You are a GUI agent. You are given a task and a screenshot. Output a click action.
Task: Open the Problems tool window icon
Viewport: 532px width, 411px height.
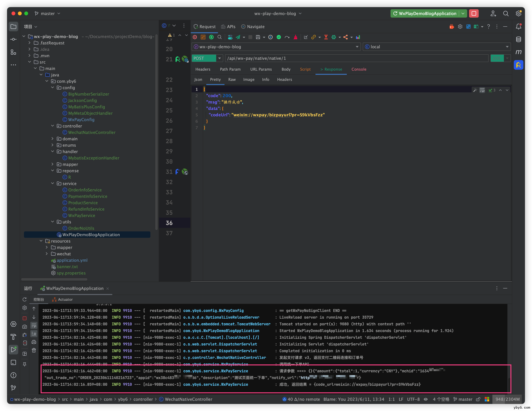point(13,375)
